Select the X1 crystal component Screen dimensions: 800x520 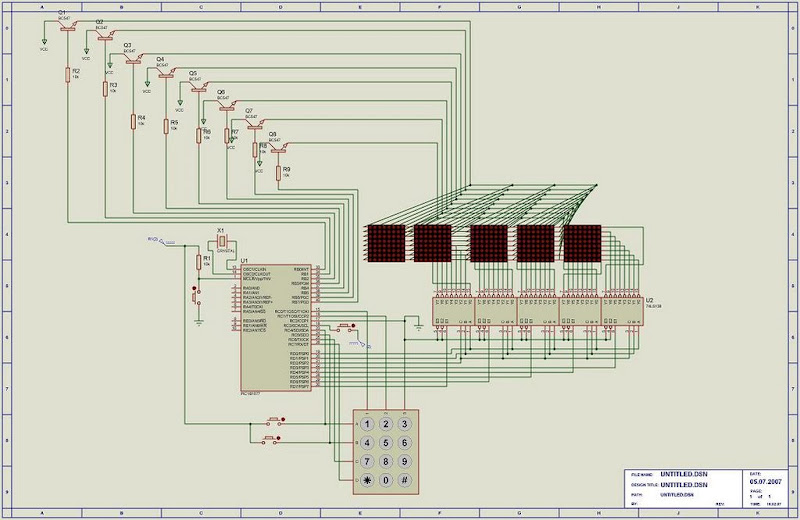coord(221,240)
